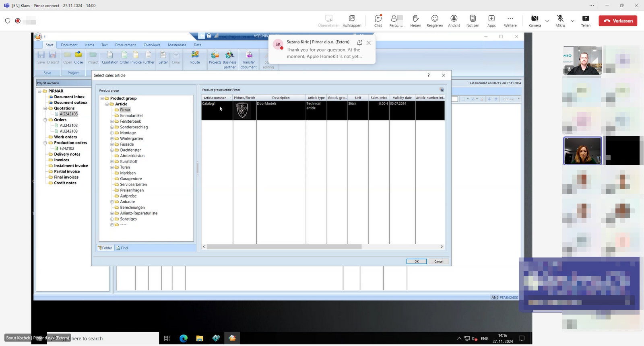Screen dimensions: 644x346
Task: Open the Notizen meeting notes
Action: click(x=473, y=21)
